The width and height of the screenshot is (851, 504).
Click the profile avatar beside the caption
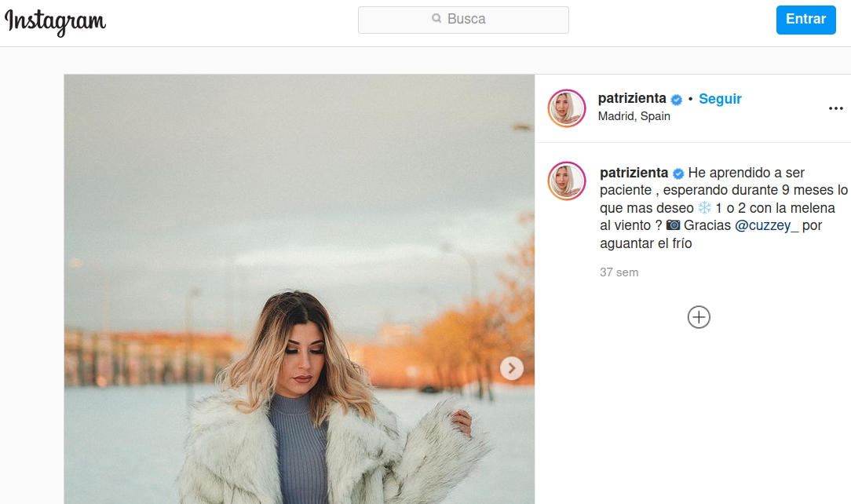(x=567, y=181)
